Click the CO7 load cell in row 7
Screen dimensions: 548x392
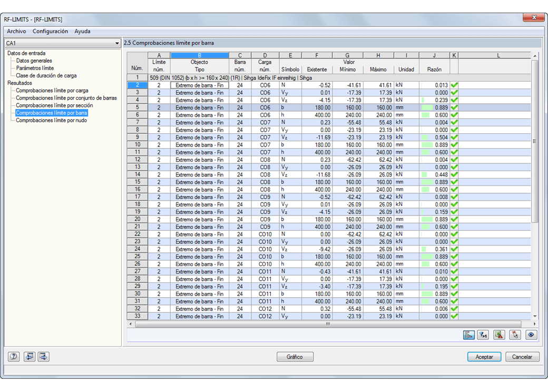tap(265, 123)
